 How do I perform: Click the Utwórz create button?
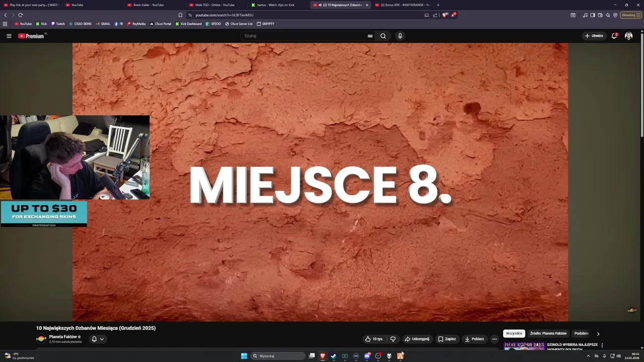[594, 36]
